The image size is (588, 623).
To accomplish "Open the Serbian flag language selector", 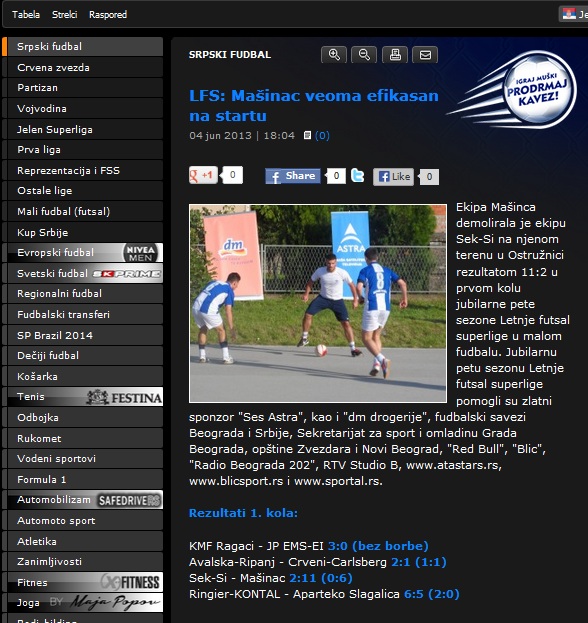I will (x=569, y=14).
